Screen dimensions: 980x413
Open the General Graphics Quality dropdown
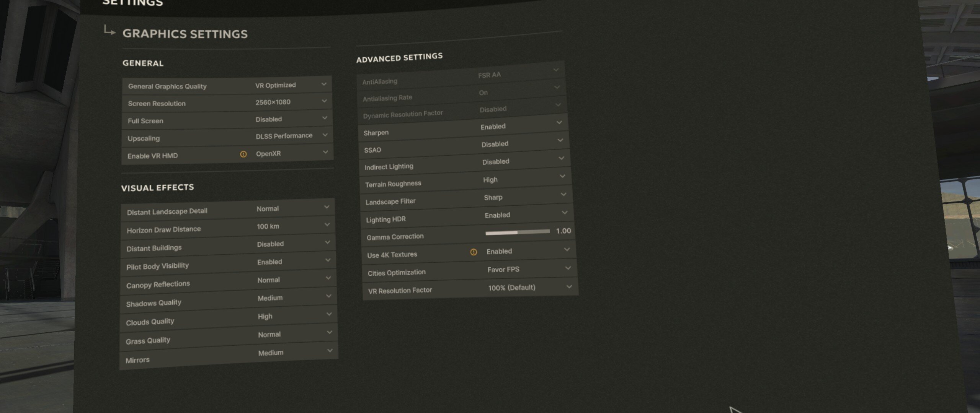pos(291,85)
